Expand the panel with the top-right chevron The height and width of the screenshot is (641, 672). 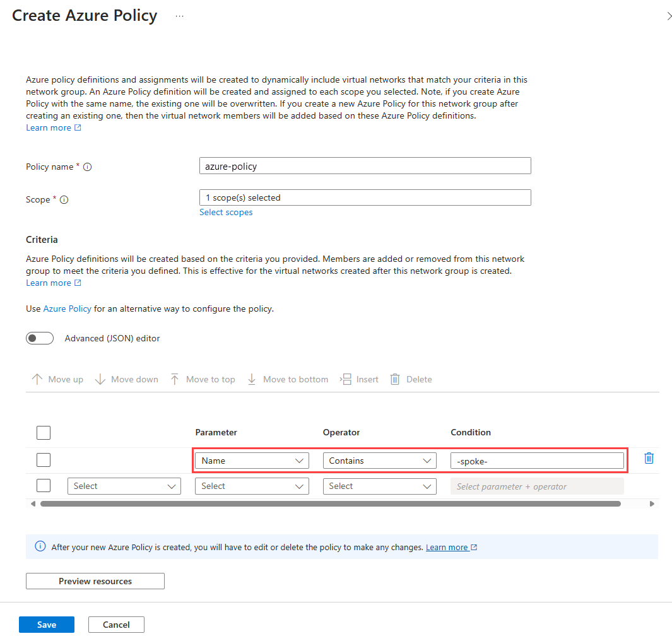[669, 16]
